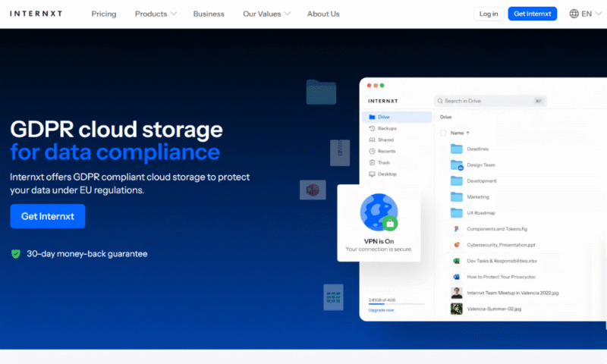Expand the Our Values dropdown menu
The height and width of the screenshot is (364, 607).
[266, 14]
